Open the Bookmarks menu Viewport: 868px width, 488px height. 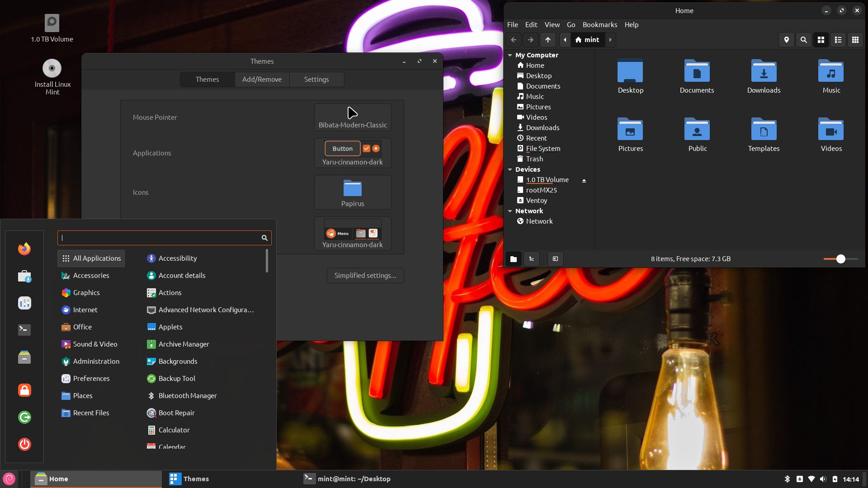click(x=599, y=25)
